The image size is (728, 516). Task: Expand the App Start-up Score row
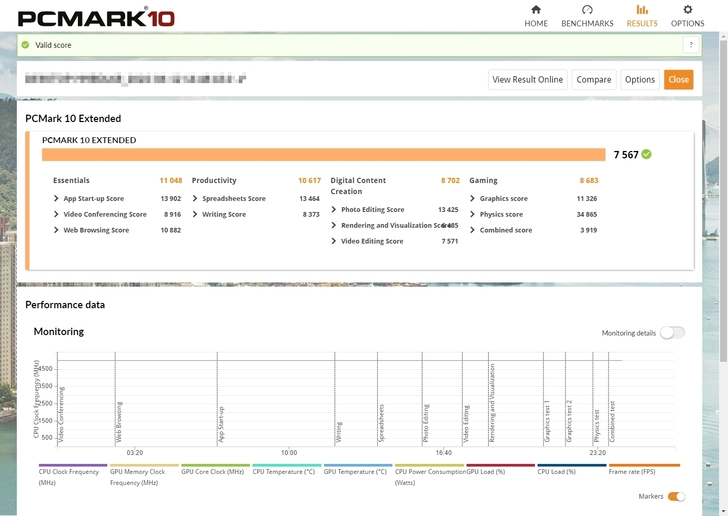(56, 199)
